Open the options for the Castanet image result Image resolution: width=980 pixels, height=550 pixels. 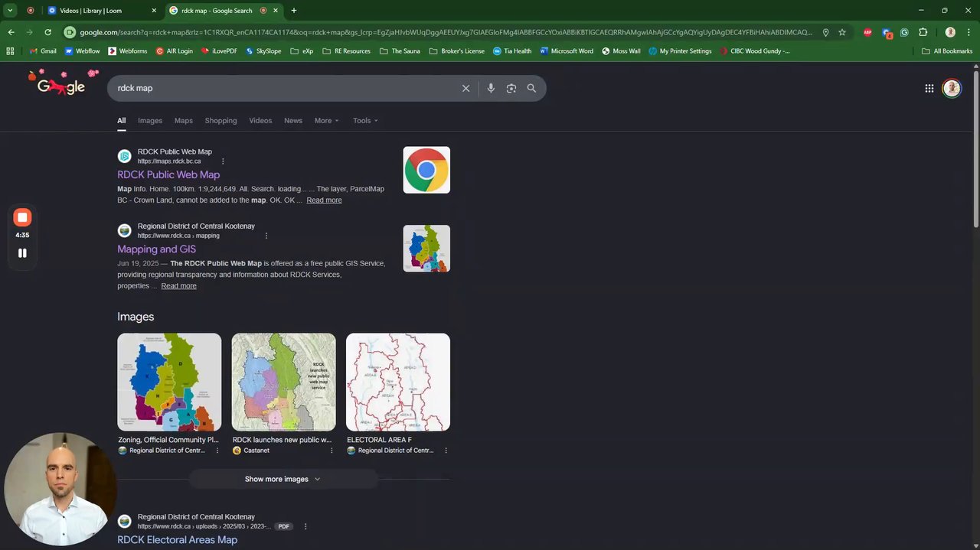[x=332, y=451]
